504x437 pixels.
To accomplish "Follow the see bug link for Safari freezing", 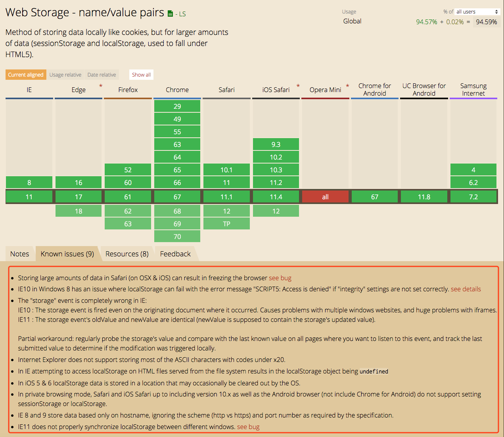I will [x=280, y=278].
